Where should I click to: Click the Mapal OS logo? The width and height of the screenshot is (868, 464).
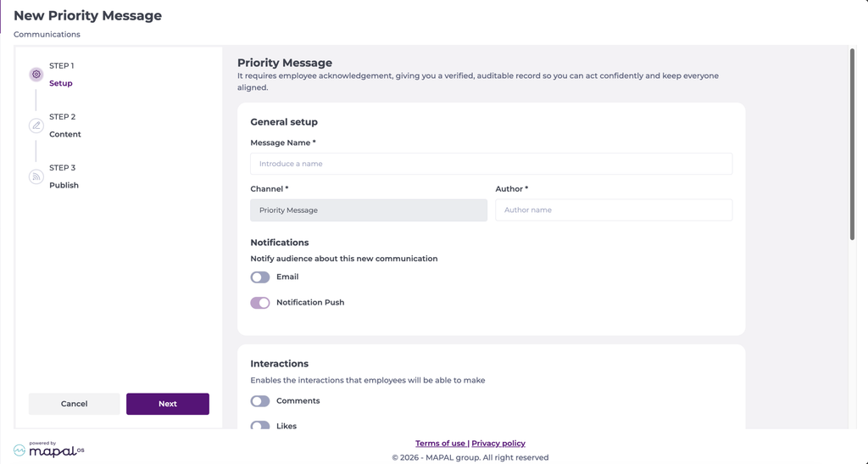point(48,449)
